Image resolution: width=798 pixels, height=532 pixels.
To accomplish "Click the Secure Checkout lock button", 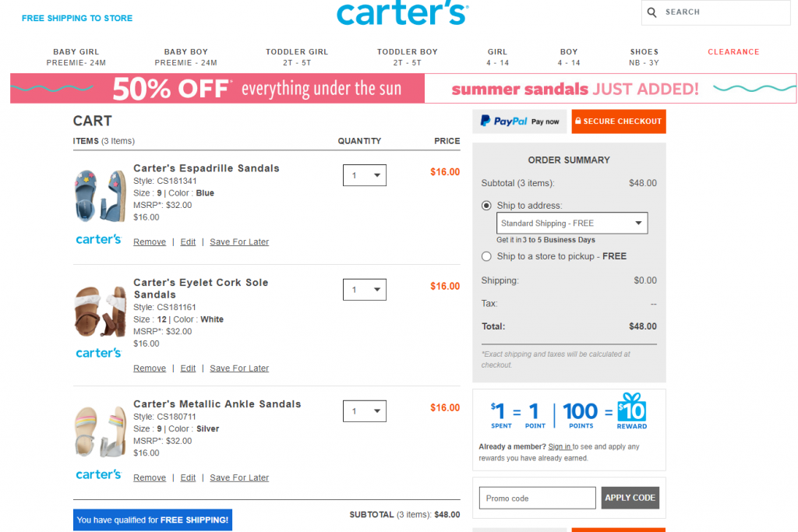I will (x=617, y=122).
